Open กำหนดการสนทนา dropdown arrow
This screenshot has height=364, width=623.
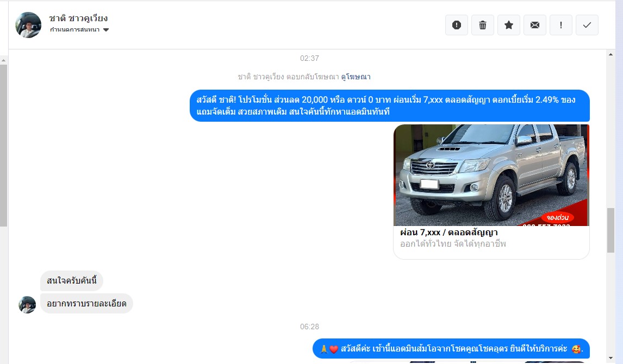pyautogui.click(x=105, y=30)
